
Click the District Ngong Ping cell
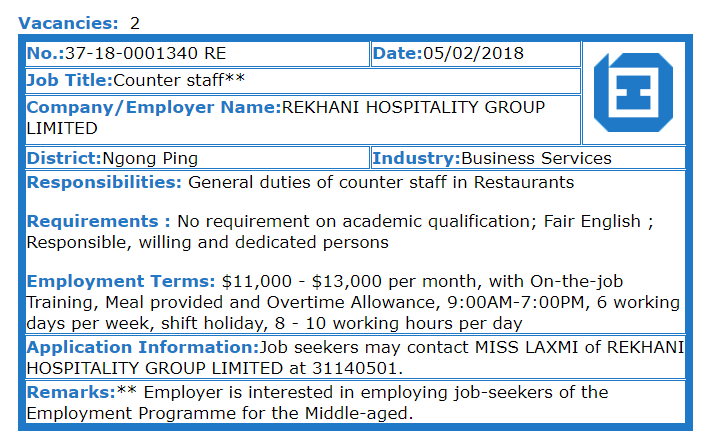pyautogui.click(x=198, y=158)
